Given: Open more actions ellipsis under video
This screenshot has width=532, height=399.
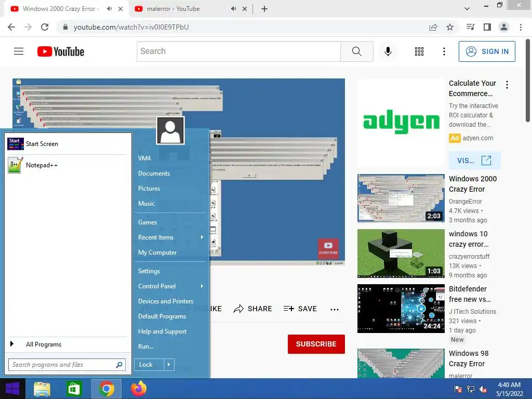Looking at the screenshot, I should 335,309.
